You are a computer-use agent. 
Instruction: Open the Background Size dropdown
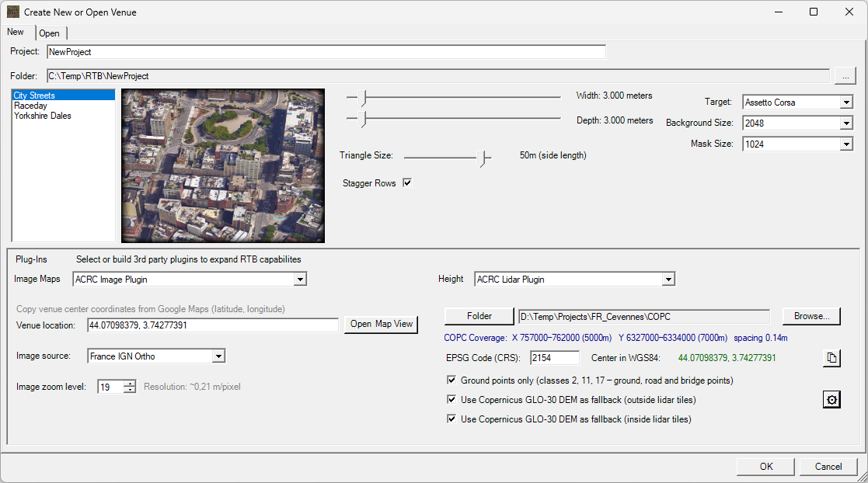click(x=846, y=123)
